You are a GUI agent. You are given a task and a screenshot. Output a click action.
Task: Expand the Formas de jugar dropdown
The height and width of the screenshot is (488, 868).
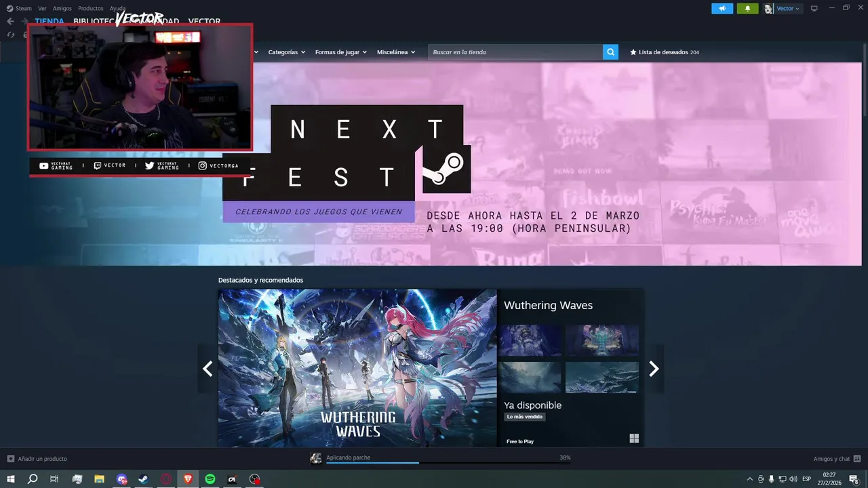(340, 52)
